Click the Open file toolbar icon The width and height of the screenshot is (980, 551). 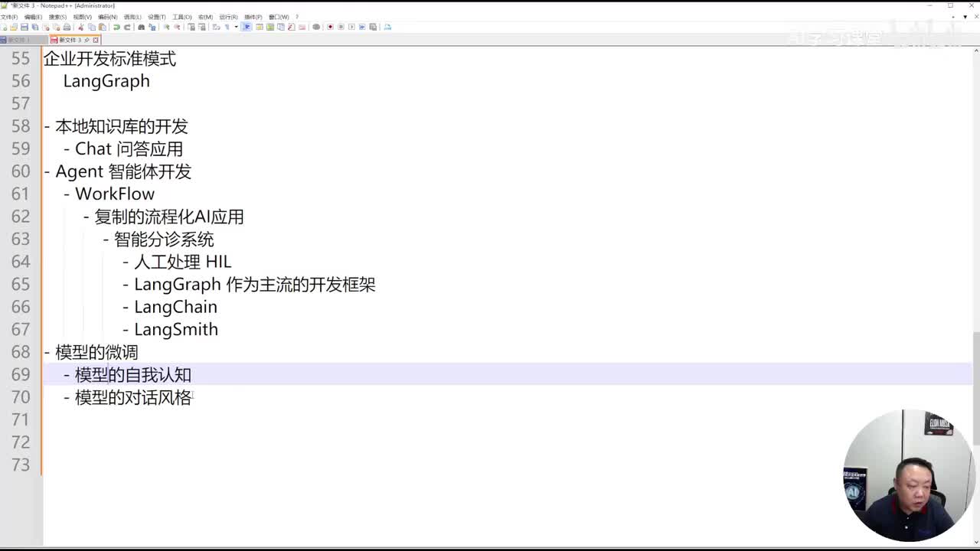tap(14, 27)
